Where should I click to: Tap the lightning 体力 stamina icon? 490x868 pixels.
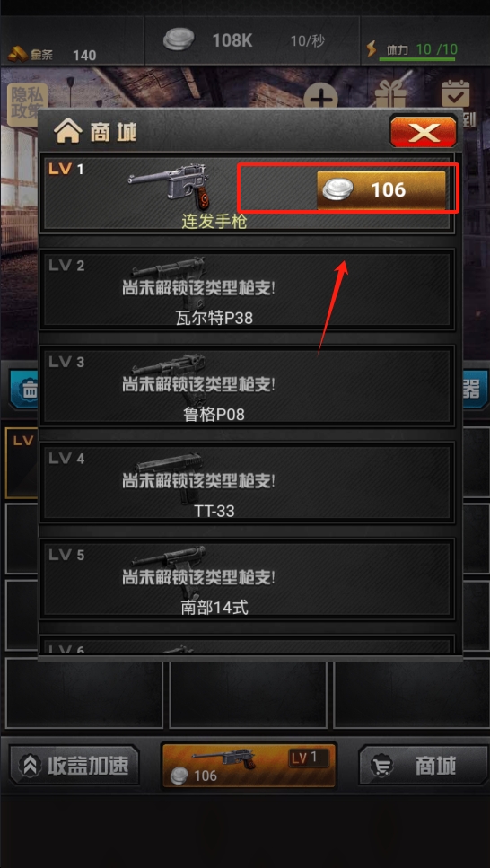point(372,49)
